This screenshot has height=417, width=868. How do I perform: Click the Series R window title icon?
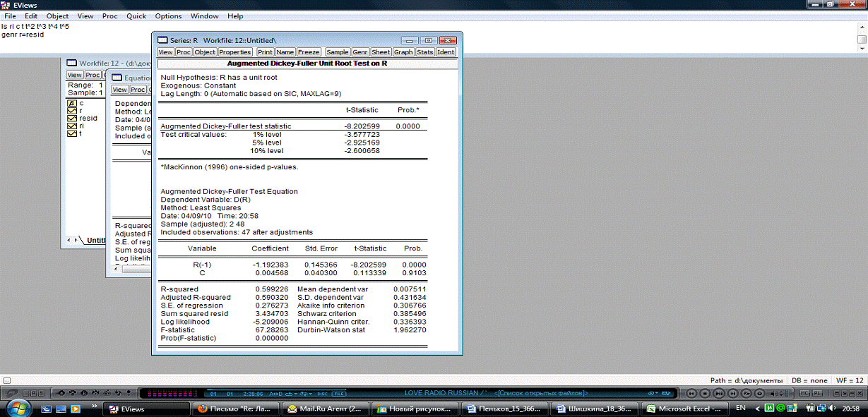tap(162, 40)
